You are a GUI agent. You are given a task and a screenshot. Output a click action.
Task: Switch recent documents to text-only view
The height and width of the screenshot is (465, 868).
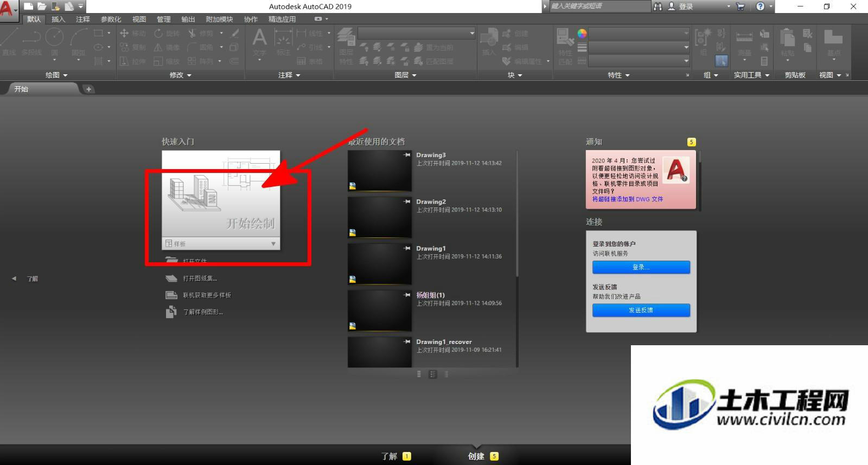coord(446,374)
